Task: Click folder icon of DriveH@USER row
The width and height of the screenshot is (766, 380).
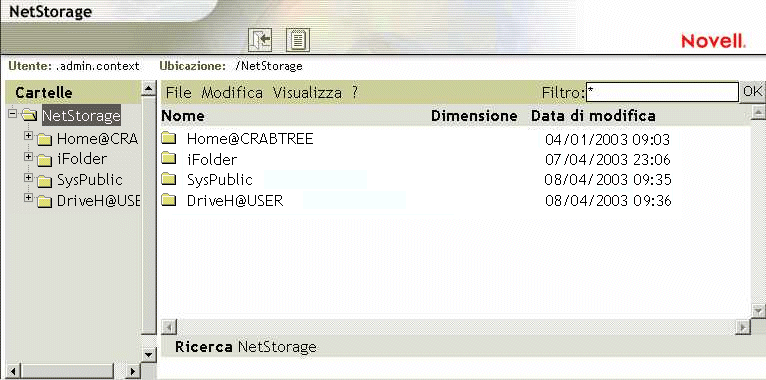Action: click(169, 200)
